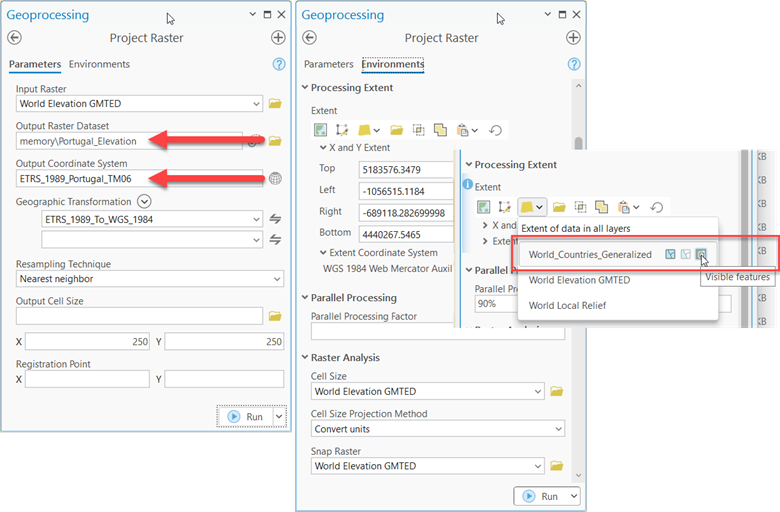Browse for the Cell Size raster
Screen dimensions: 780x512
coord(557,392)
